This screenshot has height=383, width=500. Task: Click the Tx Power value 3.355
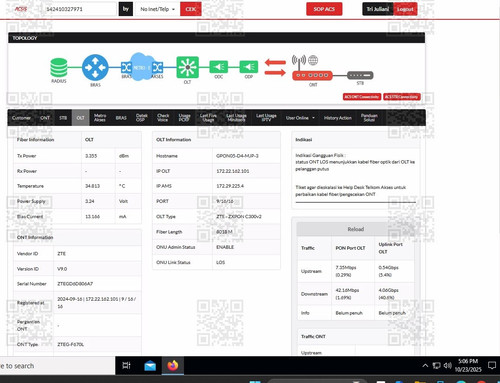(91, 156)
